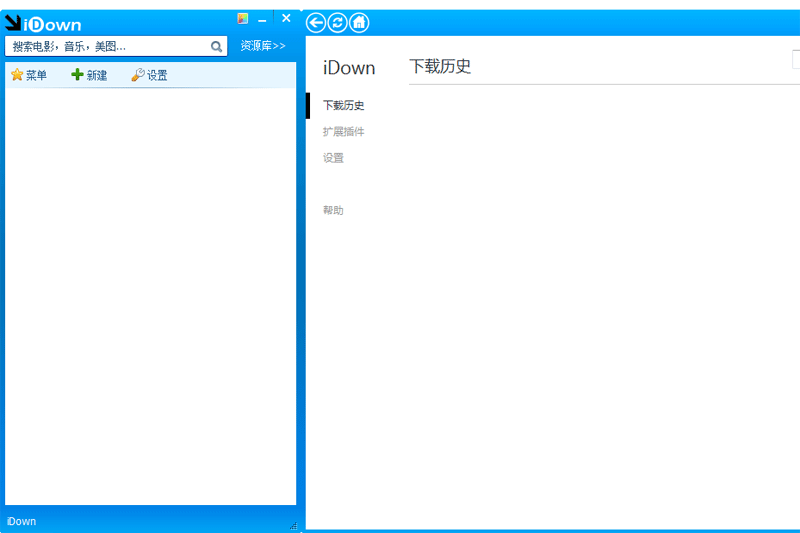Go back using the back arrow icon
Viewport: 800px width, 533px height.
[316, 23]
